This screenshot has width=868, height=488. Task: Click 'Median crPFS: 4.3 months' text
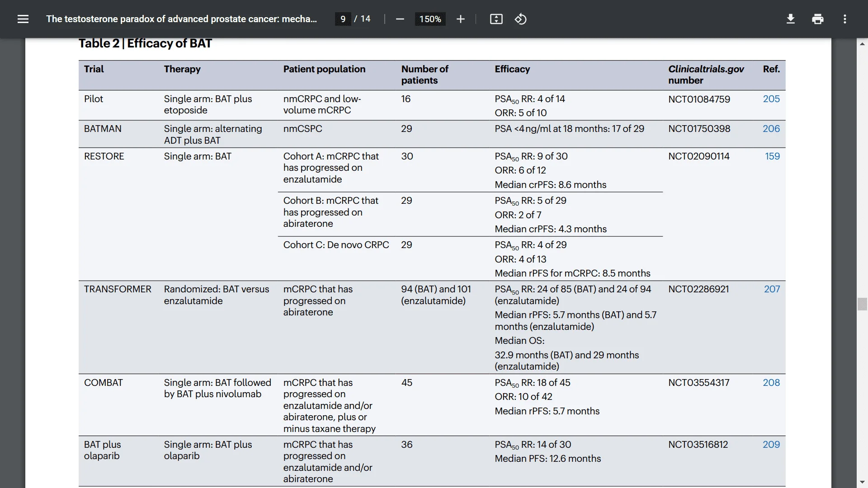click(x=550, y=229)
